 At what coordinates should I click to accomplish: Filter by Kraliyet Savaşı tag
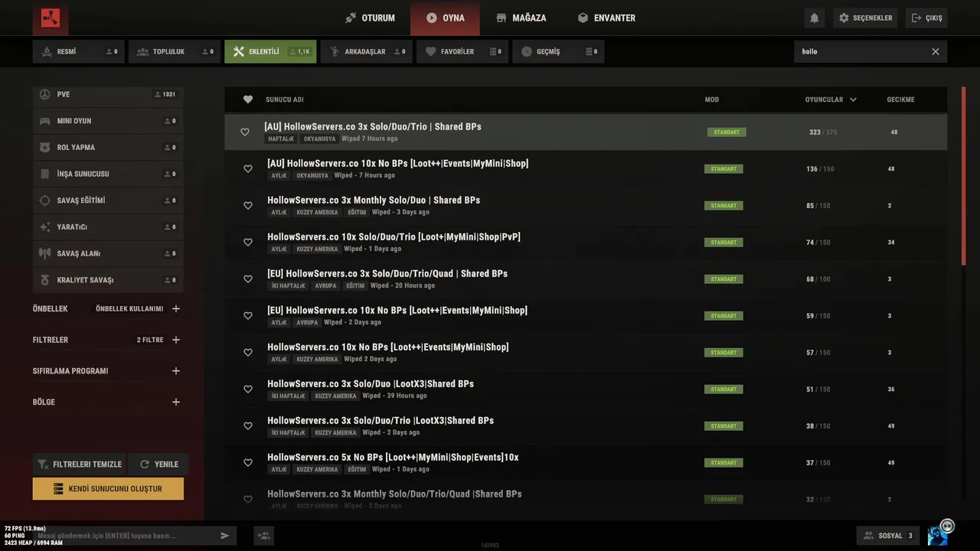pos(108,280)
